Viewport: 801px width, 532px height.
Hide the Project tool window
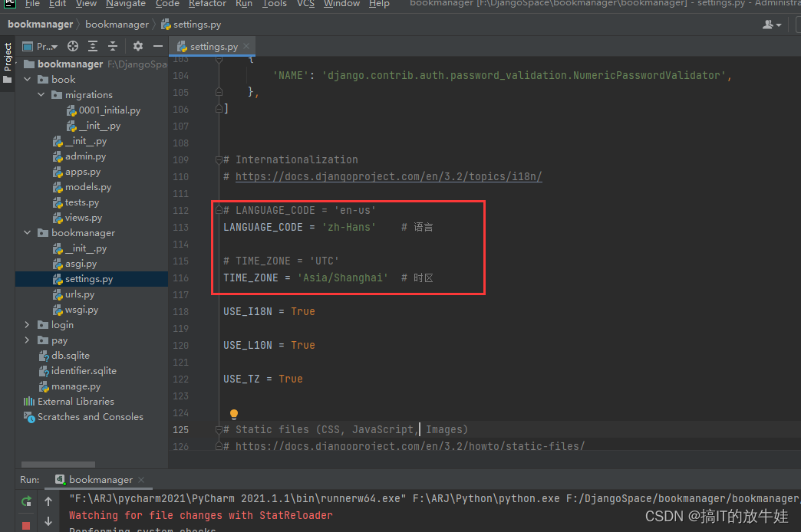(x=158, y=47)
